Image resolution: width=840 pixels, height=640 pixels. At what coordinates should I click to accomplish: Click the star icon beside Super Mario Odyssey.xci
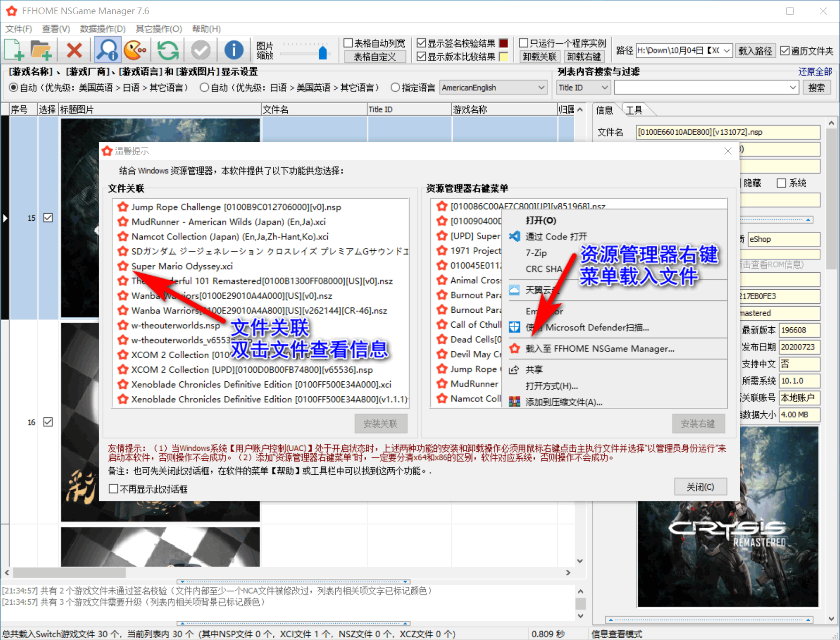[123, 266]
